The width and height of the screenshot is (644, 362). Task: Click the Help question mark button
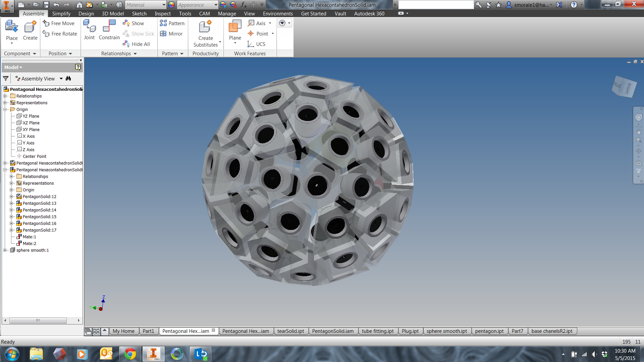(574, 5)
